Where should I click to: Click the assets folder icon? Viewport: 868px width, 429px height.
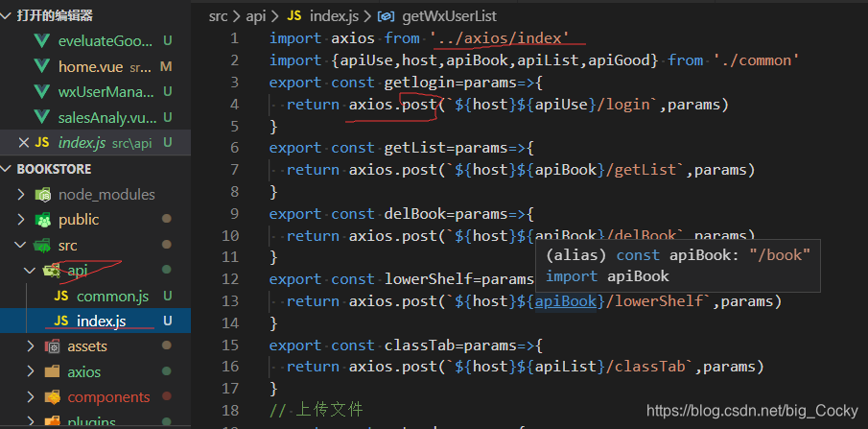click(52, 346)
